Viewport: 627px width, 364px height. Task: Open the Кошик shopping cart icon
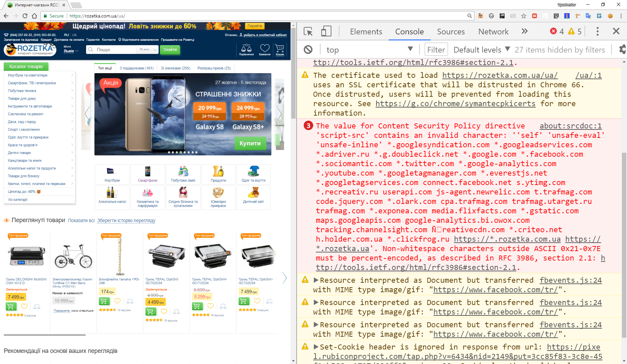coord(280,50)
